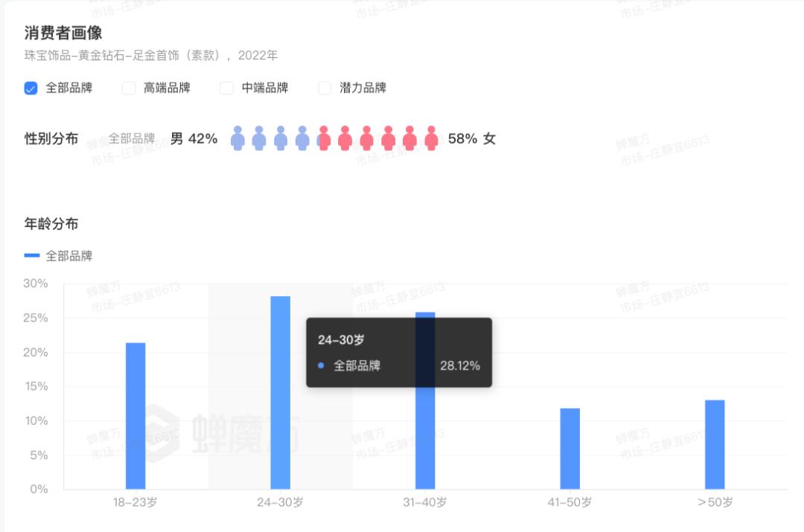Select a pink female icon in gender distribution
Viewport: 804px width, 532px height.
point(366,138)
